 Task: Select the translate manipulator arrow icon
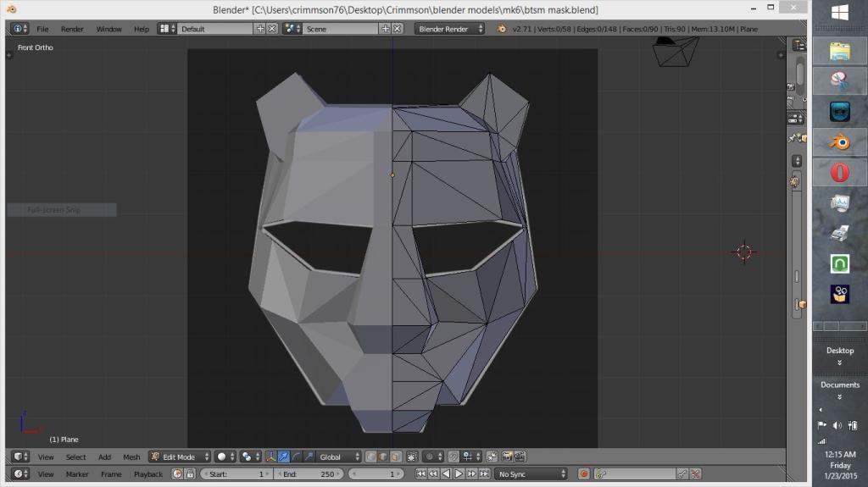click(284, 457)
